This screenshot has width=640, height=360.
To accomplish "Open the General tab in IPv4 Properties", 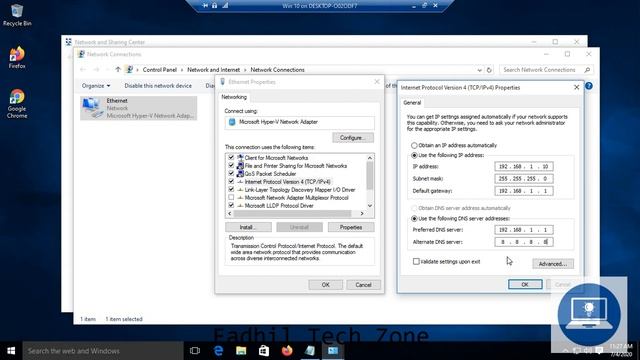I will point(412,103).
